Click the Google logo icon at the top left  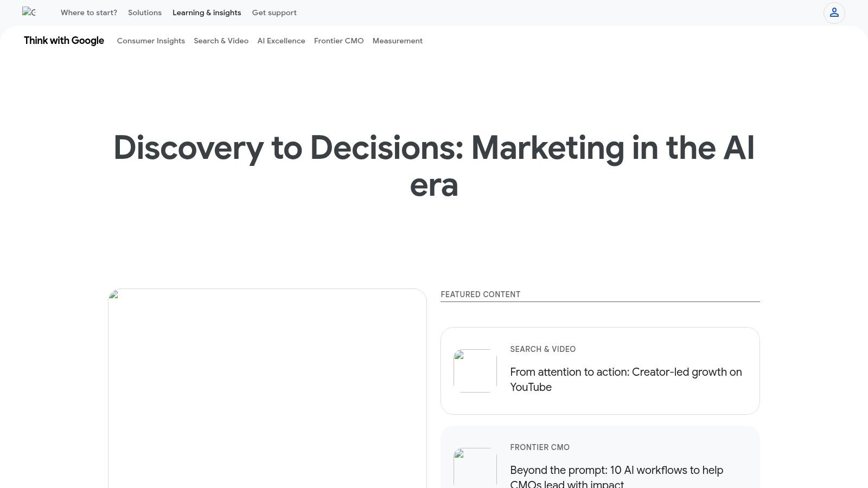(29, 12)
